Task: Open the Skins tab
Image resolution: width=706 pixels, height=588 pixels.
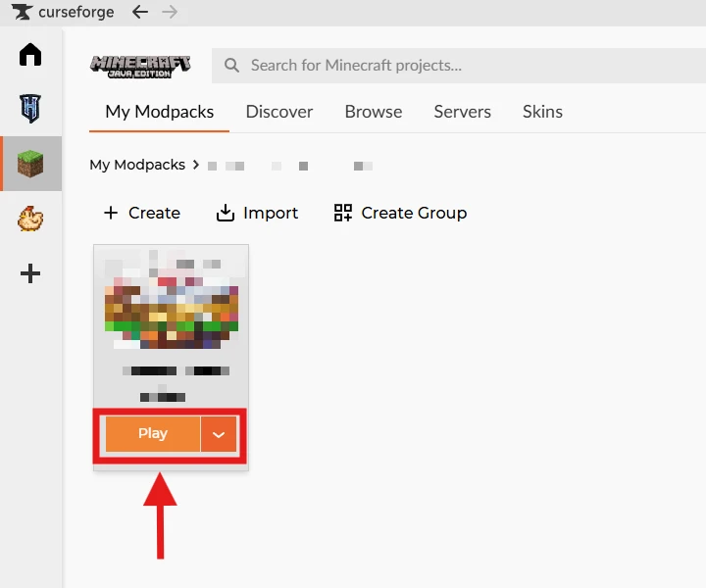Action: [542, 112]
